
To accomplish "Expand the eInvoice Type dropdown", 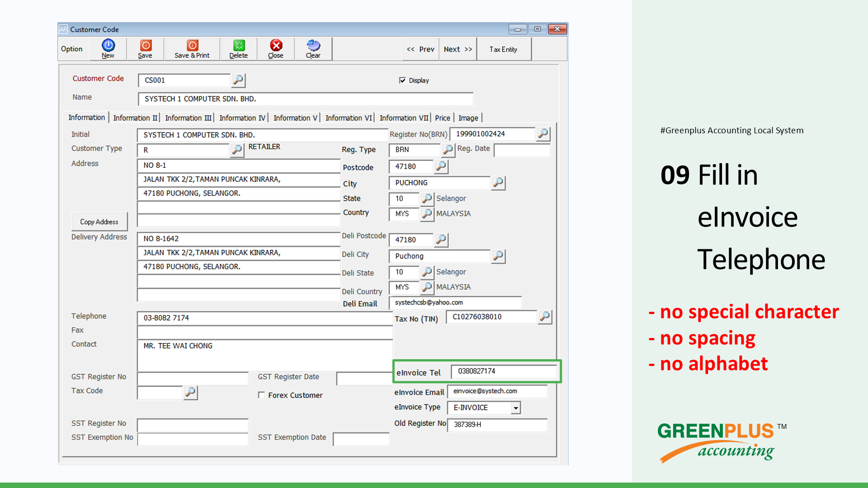I will [515, 408].
